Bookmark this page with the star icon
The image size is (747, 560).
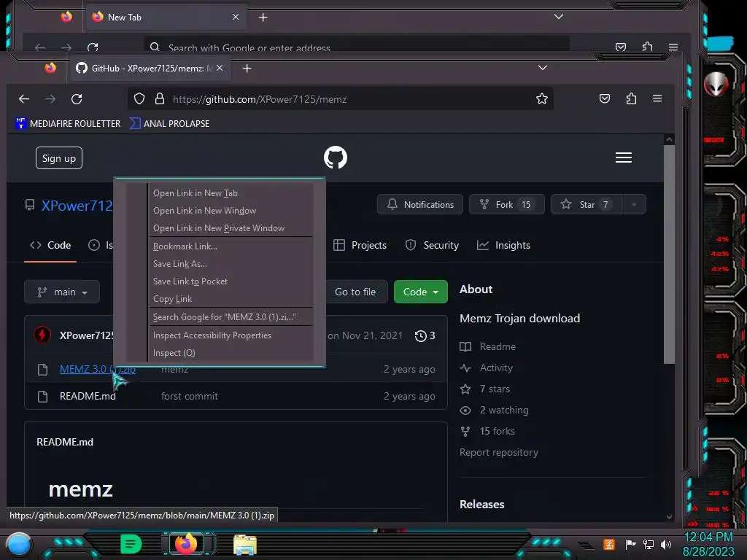pyautogui.click(x=542, y=99)
